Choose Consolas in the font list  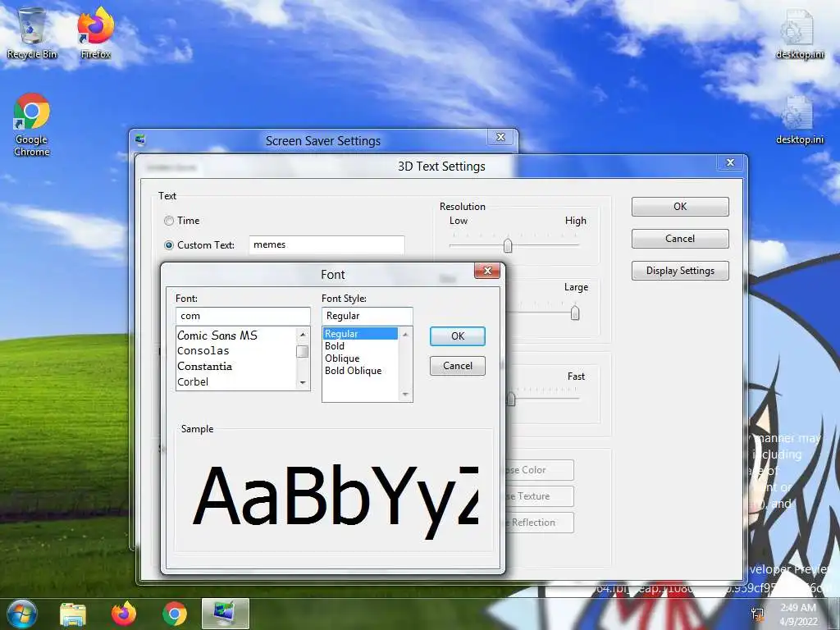coord(235,351)
